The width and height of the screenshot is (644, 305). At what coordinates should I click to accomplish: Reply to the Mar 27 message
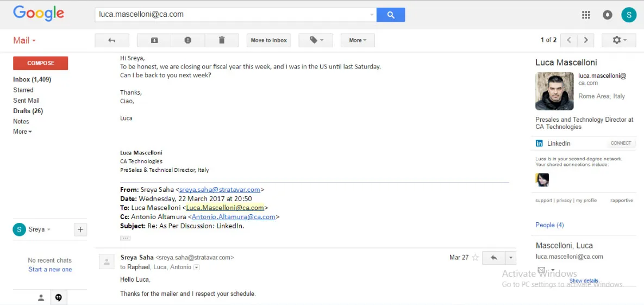(494, 258)
